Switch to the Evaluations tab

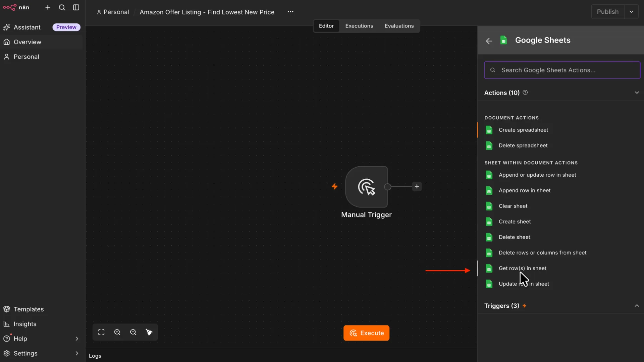[x=399, y=26]
